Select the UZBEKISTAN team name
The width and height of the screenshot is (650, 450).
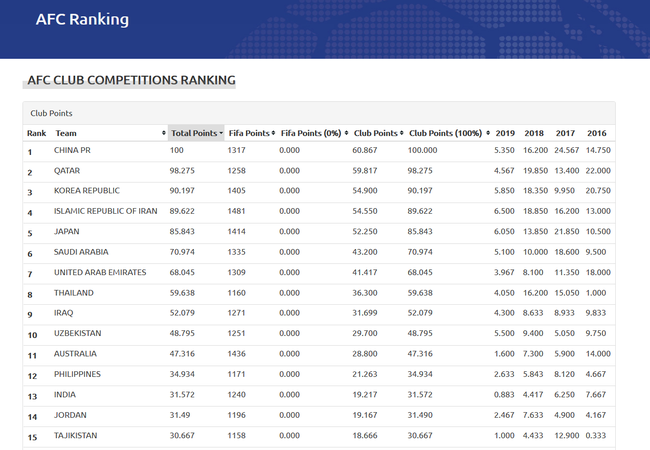pos(77,333)
